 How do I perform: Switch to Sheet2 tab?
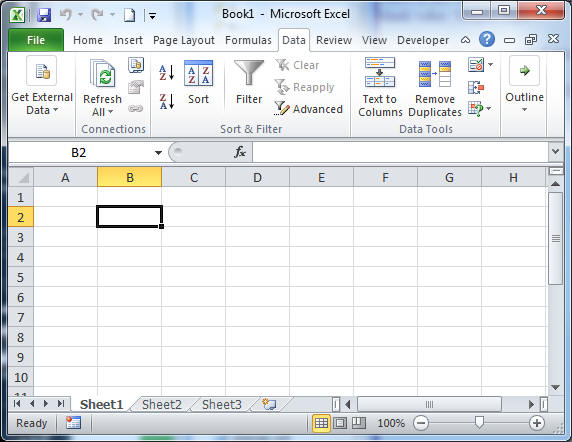coord(162,404)
